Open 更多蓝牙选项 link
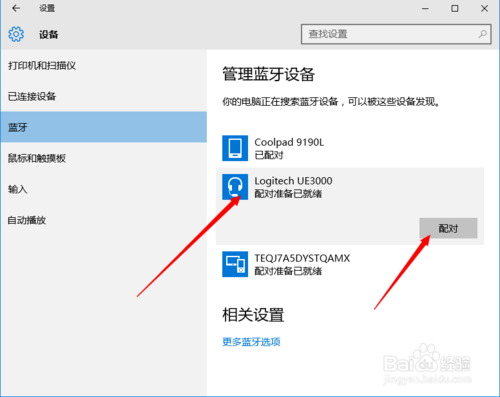 point(251,342)
